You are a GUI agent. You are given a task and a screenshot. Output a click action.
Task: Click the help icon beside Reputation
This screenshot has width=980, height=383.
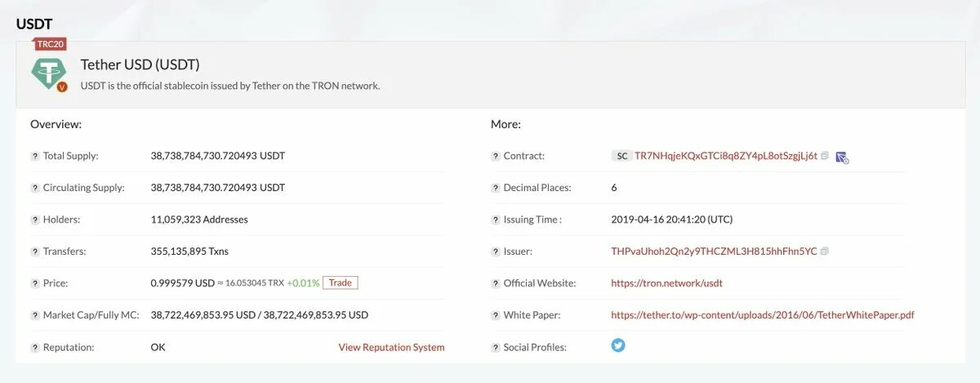coord(35,347)
